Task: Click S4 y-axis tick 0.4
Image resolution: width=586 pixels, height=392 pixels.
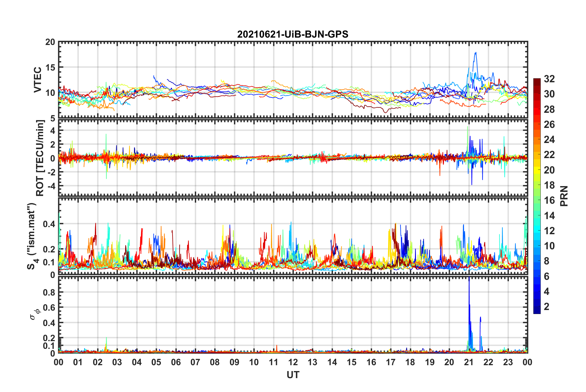Action: 49,224
